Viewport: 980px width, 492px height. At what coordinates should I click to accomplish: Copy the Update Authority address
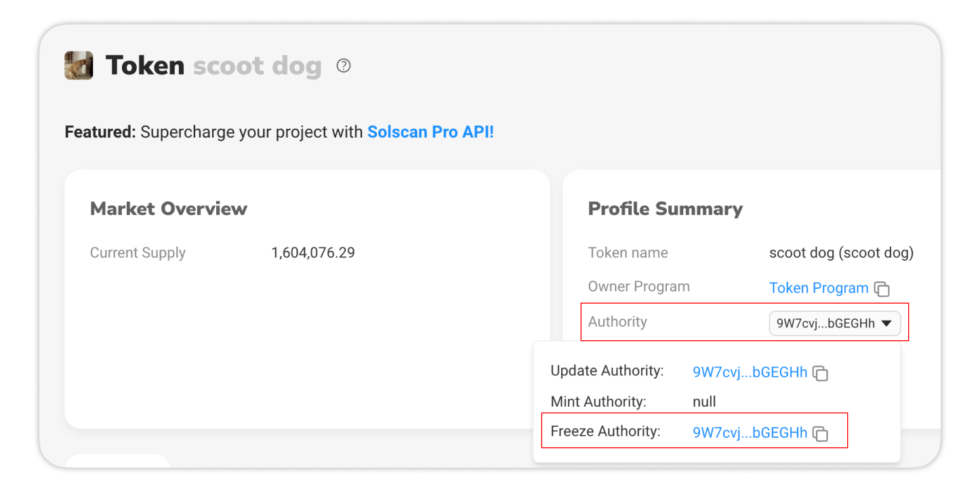tap(820, 373)
